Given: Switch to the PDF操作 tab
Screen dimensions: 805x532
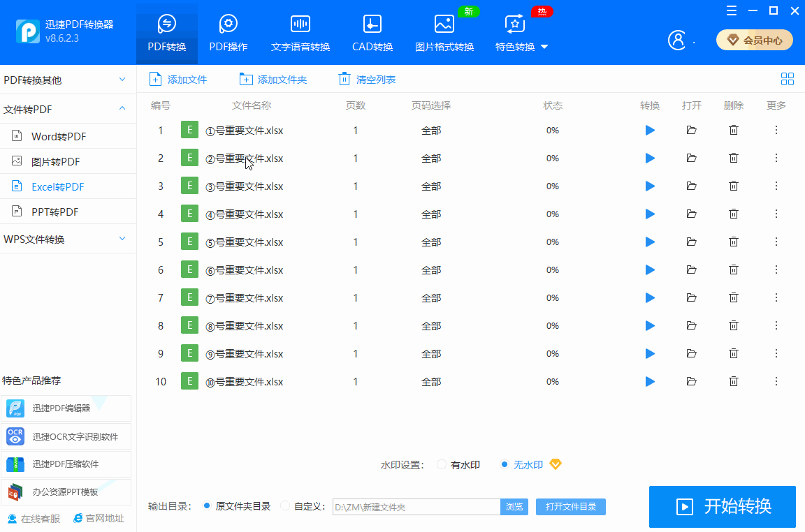Looking at the screenshot, I should 229,34.
